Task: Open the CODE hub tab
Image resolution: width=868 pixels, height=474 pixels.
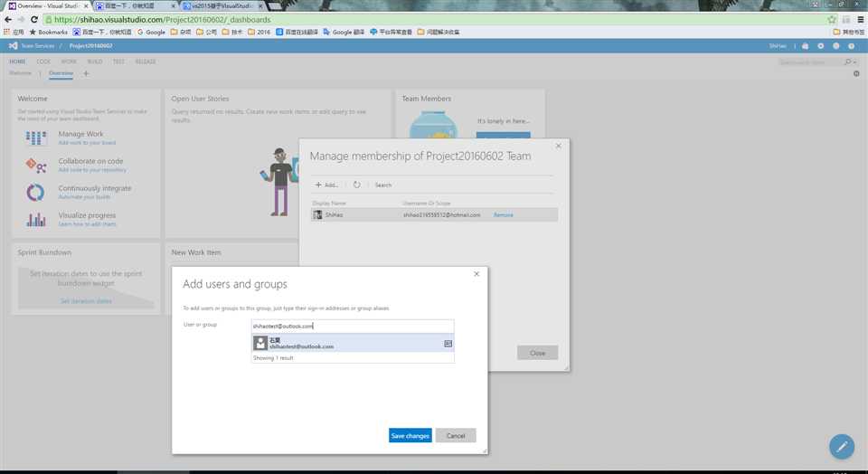Action: 43,62
